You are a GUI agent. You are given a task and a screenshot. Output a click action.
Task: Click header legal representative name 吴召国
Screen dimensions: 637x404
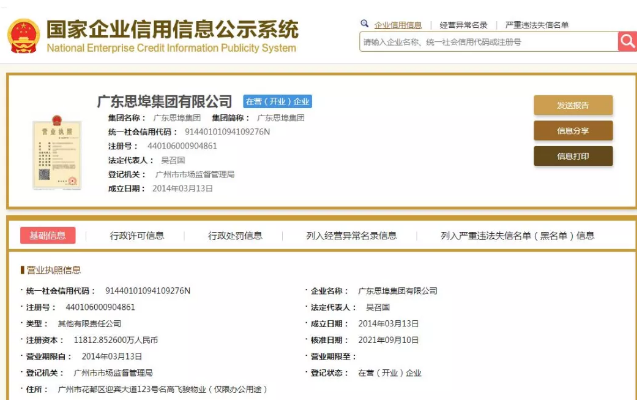173,160
